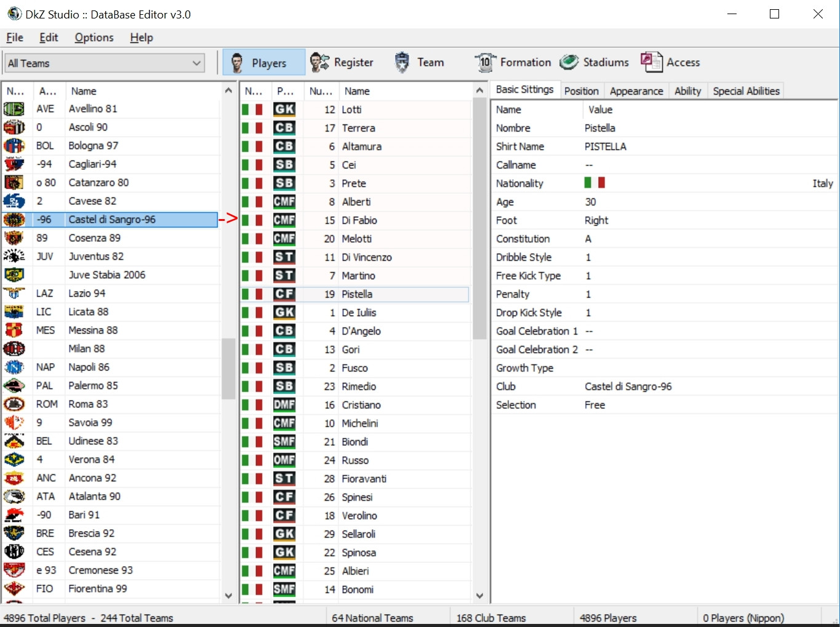This screenshot has height=627, width=840.
Task: Click the Palermo 85 team crest icon
Action: pyautogui.click(x=14, y=386)
